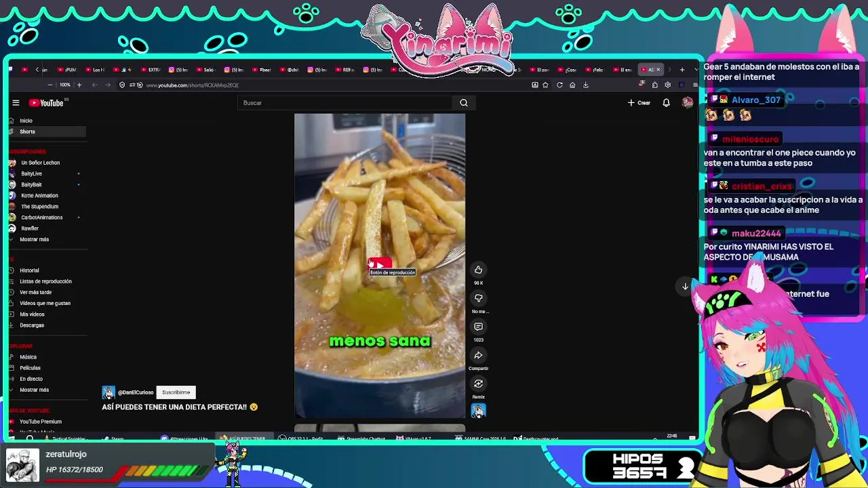Open browser extensions puzzle icon

click(x=654, y=85)
